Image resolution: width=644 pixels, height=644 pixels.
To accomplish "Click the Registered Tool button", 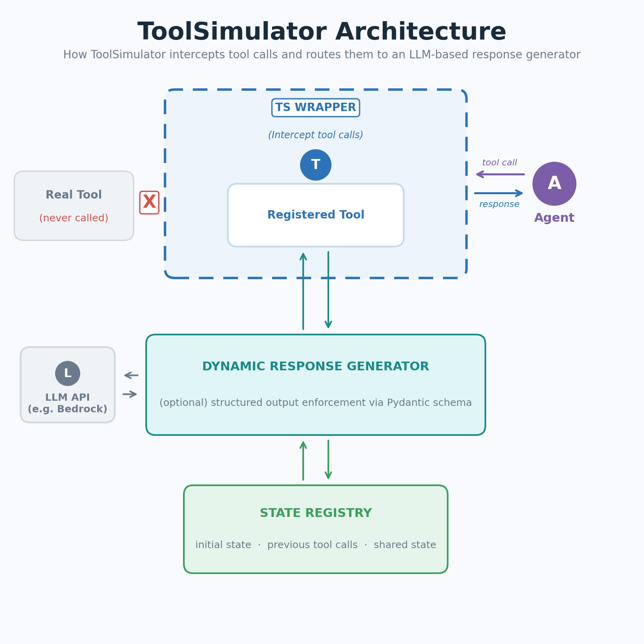I will coord(316,215).
